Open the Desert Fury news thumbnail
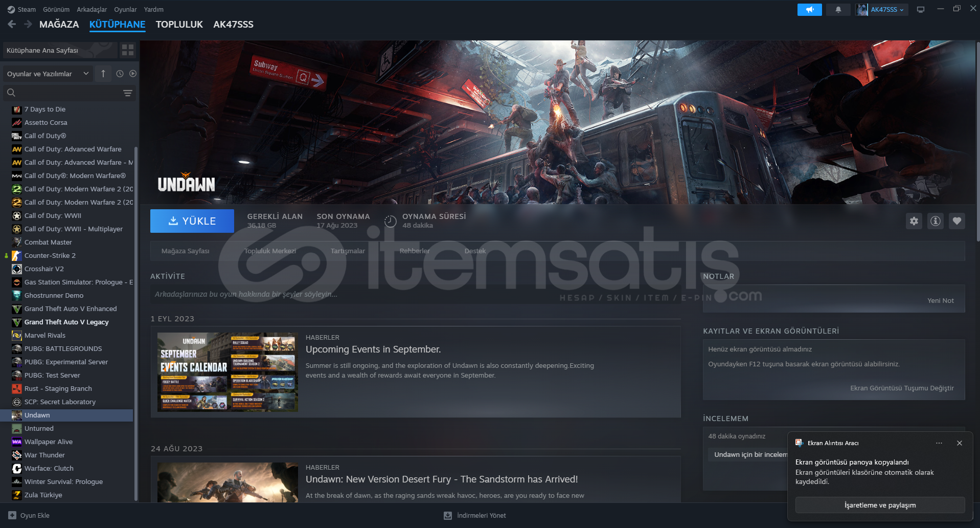This screenshot has height=528, width=980. [227, 482]
